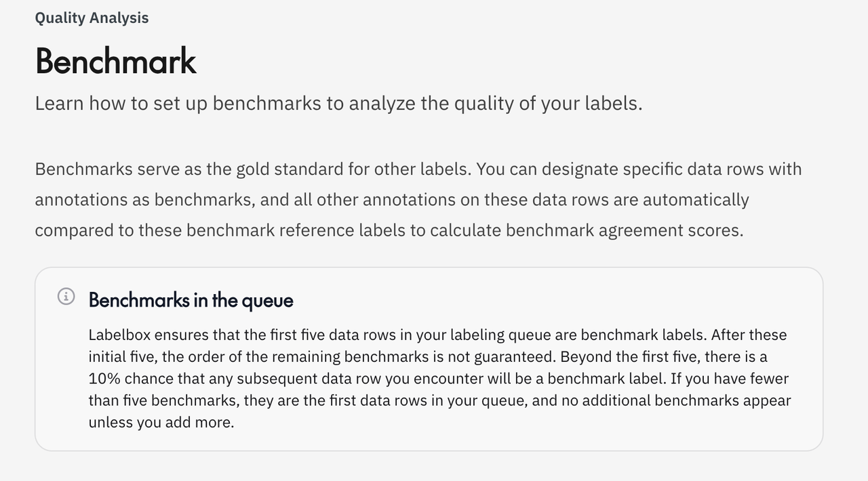
Task: Click the subtitle starting with "Learn how to"
Action: coord(338,104)
